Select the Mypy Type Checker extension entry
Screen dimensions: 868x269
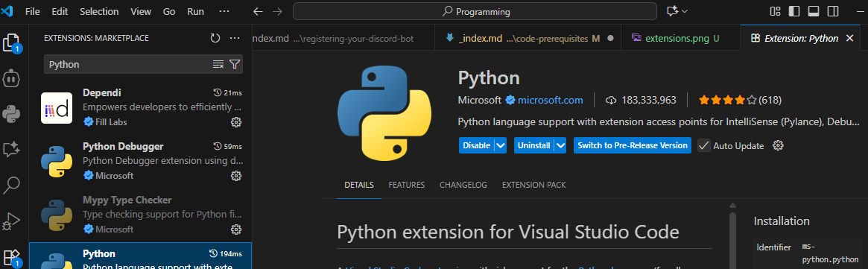point(140,215)
